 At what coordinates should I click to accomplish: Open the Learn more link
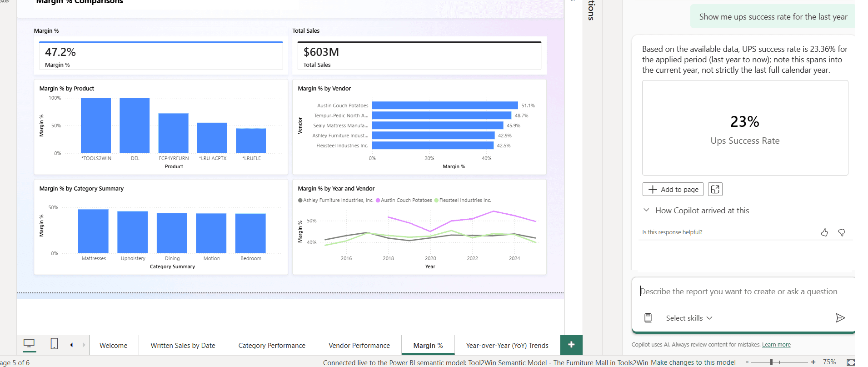coord(776,345)
